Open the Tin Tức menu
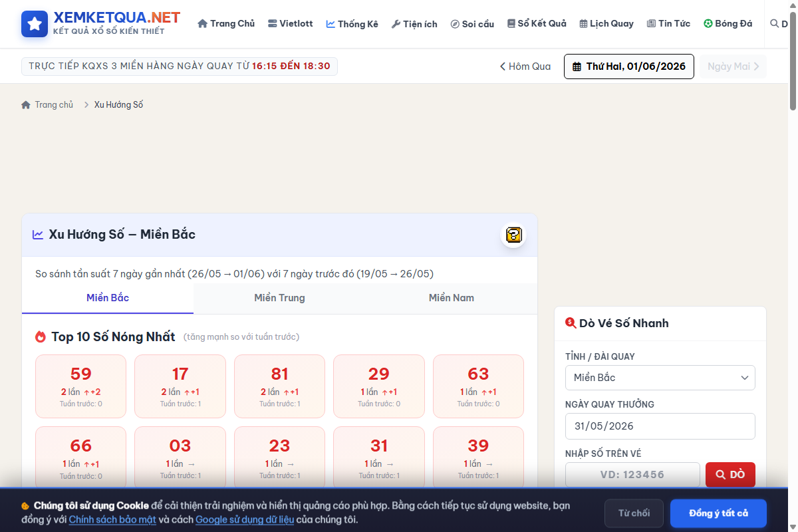The height and width of the screenshot is (532, 798). click(668, 23)
